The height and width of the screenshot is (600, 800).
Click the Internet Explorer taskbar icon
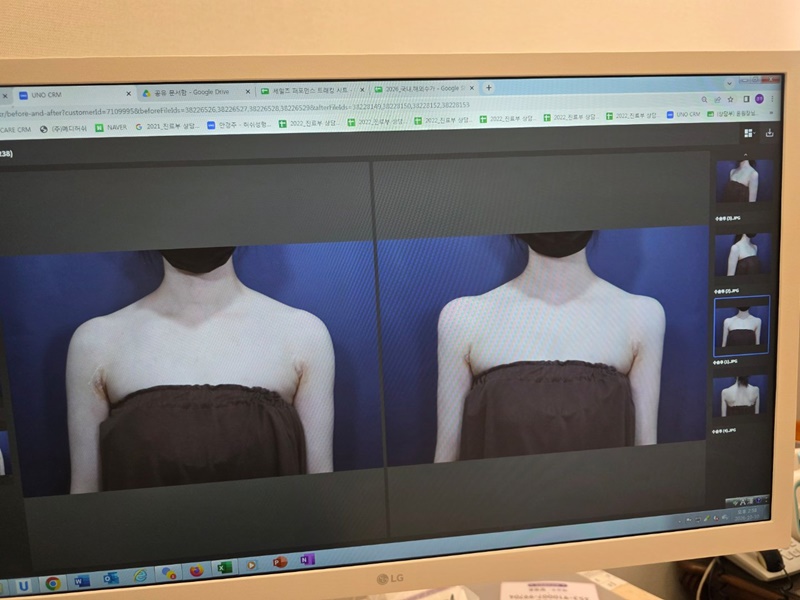pyautogui.click(x=140, y=576)
